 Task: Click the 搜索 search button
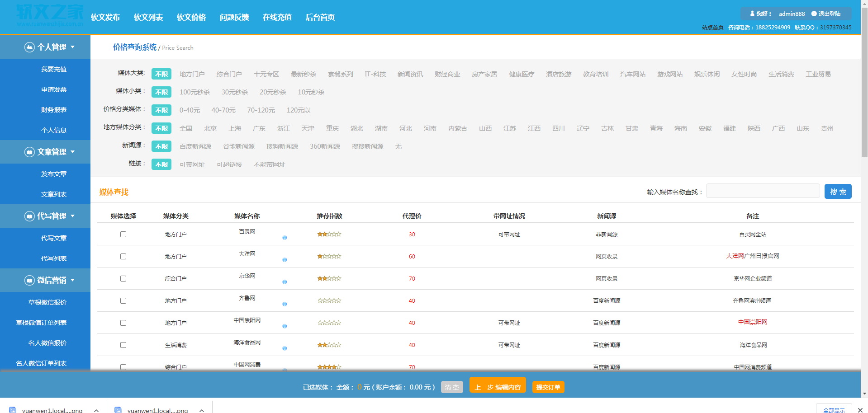click(838, 192)
